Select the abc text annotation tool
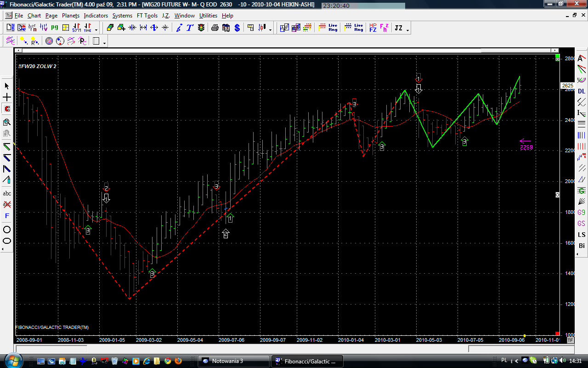The width and height of the screenshot is (588, 368). (7, 193)
